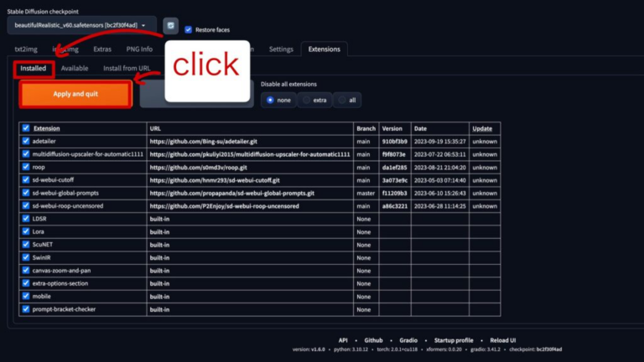Uncheck the Lora built-in extension checkbox

25,230
